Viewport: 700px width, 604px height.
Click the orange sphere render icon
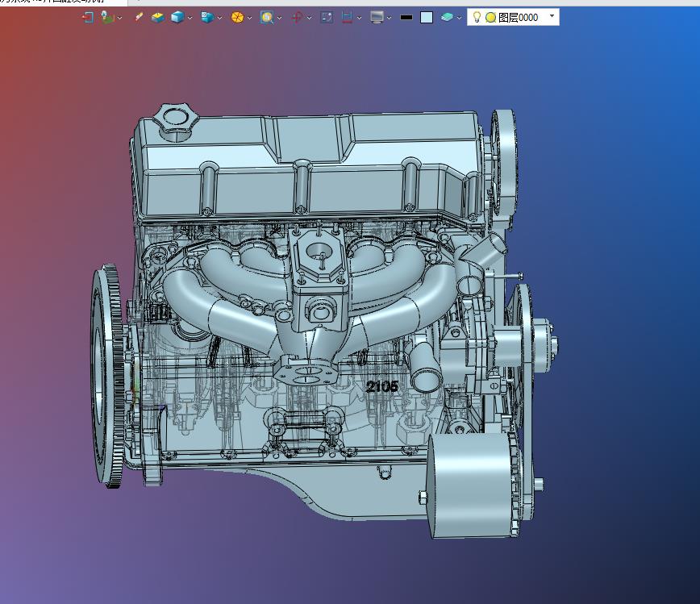click(x=237, y=17)
